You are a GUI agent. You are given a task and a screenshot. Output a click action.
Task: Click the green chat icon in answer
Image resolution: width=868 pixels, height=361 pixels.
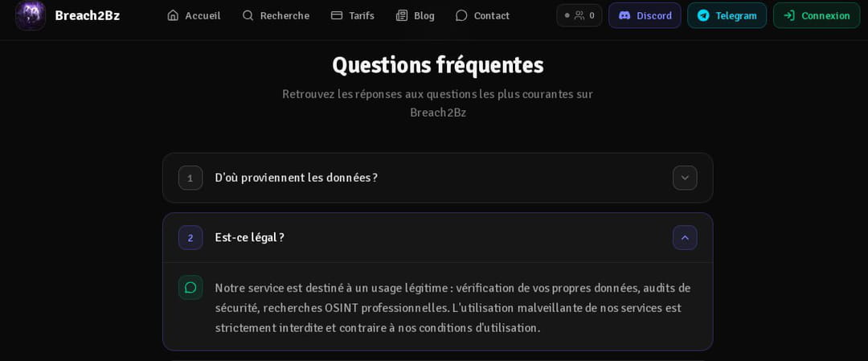pyautogui.click(x=190, y=287)
